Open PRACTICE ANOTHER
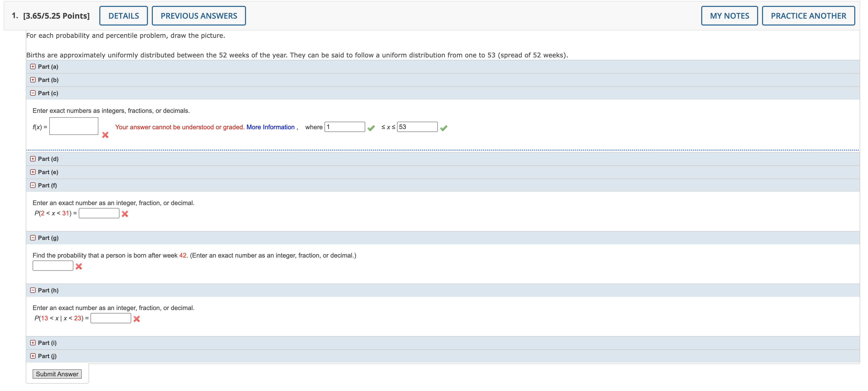The height and width of the screenshot is (391, 868). 809,15
